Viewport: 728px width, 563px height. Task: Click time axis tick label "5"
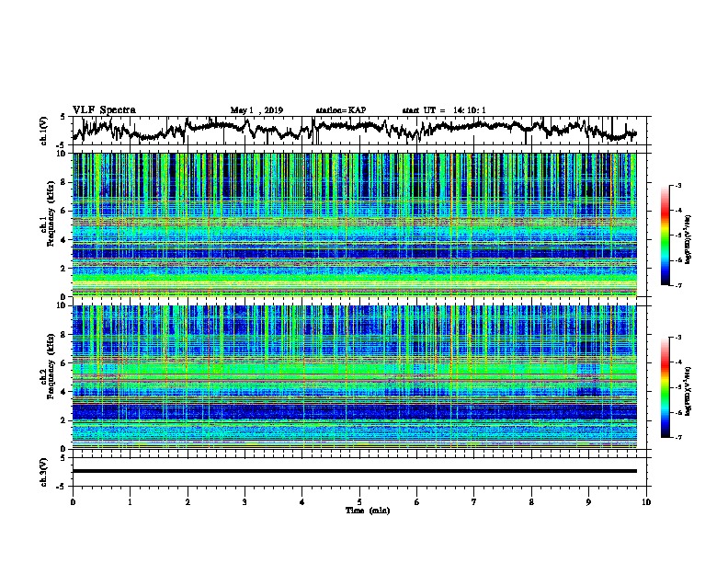(359, 502)
